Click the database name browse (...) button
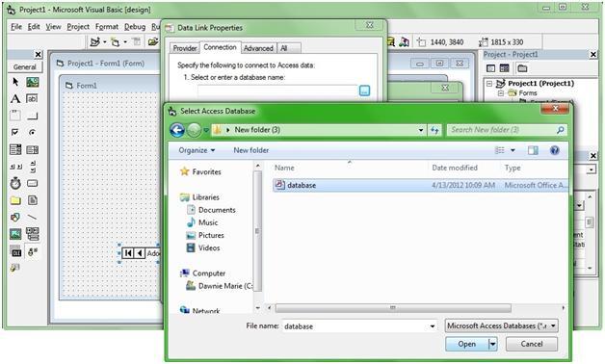This screenshot has height=364, width=605. click(364, 91)
